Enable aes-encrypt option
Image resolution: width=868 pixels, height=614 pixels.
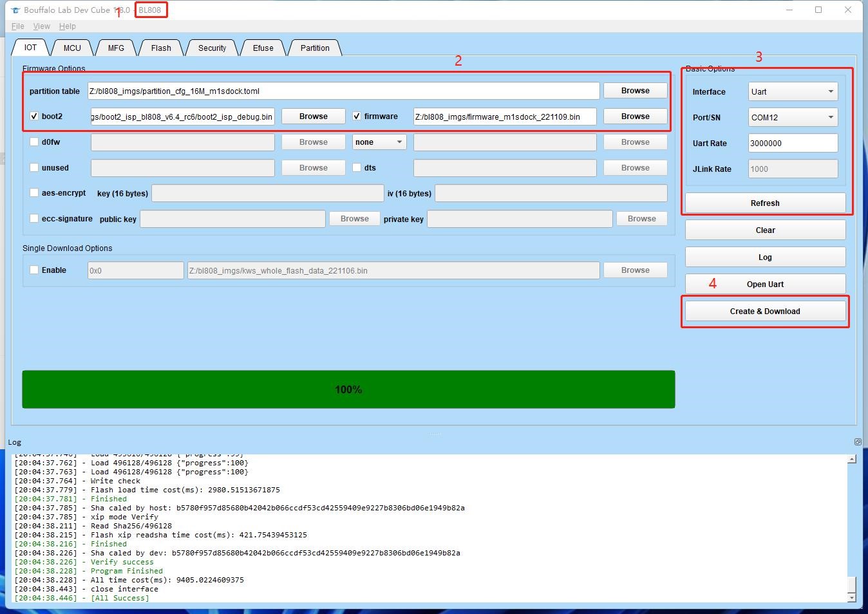pos(34,192)
